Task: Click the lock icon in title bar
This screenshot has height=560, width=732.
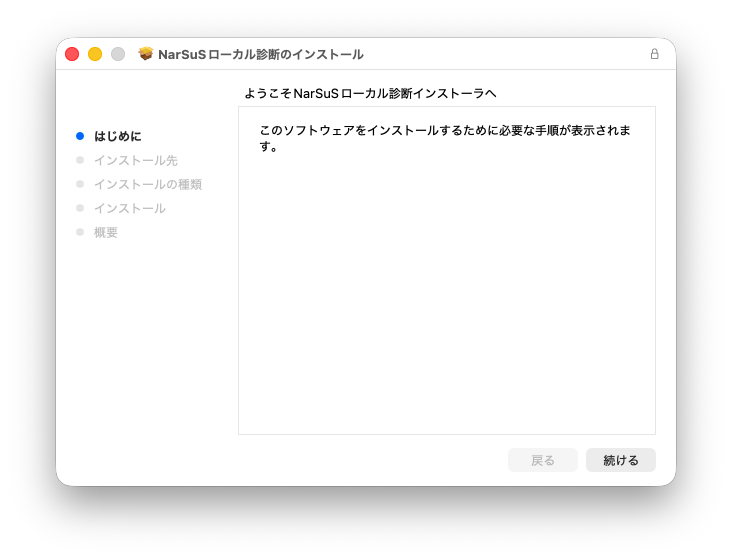Action: click(x=655, y=54)
